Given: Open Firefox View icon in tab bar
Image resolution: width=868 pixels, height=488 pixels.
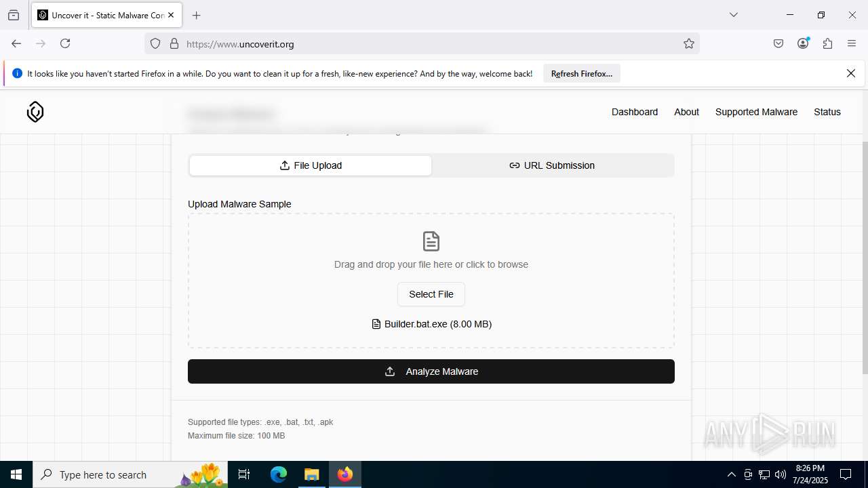Looking at the screenshot, I should click(14, 15).
